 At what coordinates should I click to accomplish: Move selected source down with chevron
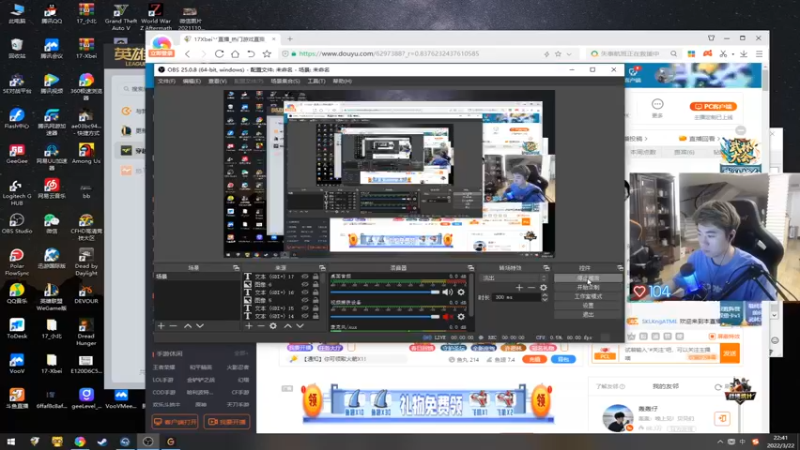[300, 326]
